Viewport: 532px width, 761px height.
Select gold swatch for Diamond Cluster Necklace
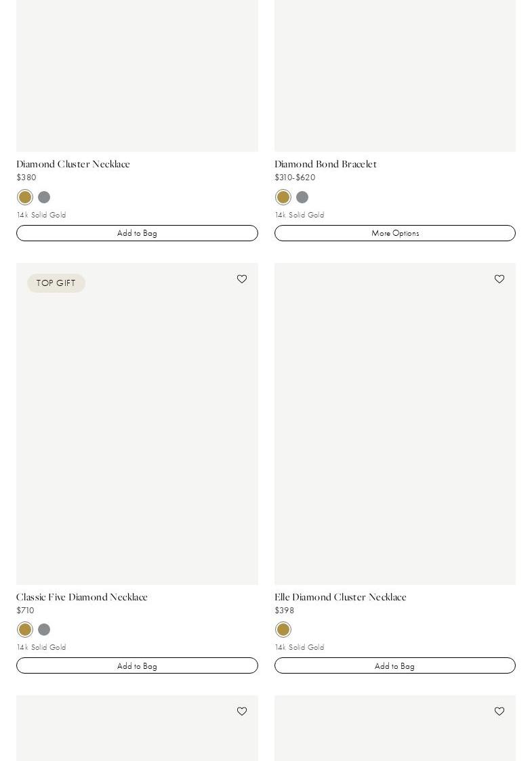pyautogui.click(x=25, y=197)
